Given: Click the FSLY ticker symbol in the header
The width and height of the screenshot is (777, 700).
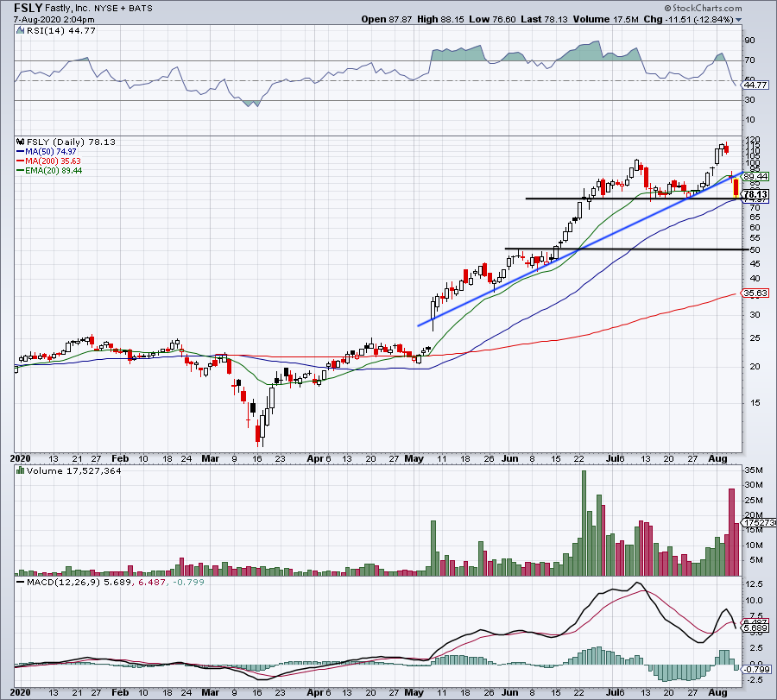Looking at the screenshot, I should coord(28,8).
